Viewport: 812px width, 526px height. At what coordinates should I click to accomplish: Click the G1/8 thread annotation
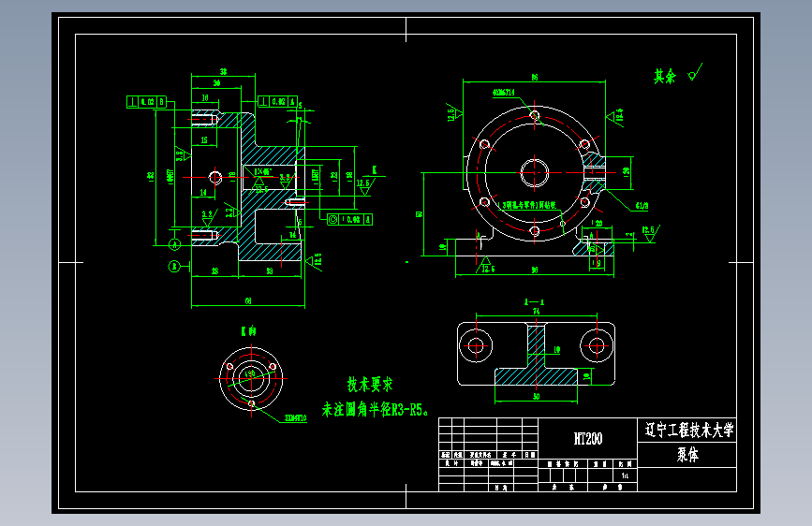[x=642, y=206]
